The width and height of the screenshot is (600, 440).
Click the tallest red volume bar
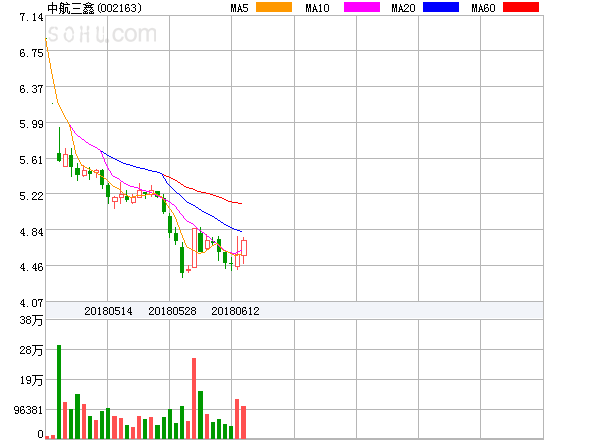pos(194,398)
